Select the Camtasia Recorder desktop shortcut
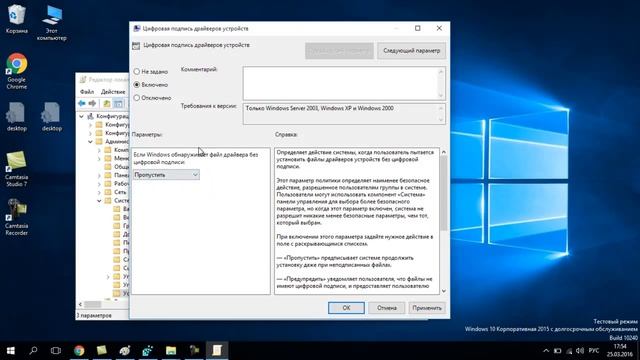This screenshot has height=360, width=640. point(17,217)
